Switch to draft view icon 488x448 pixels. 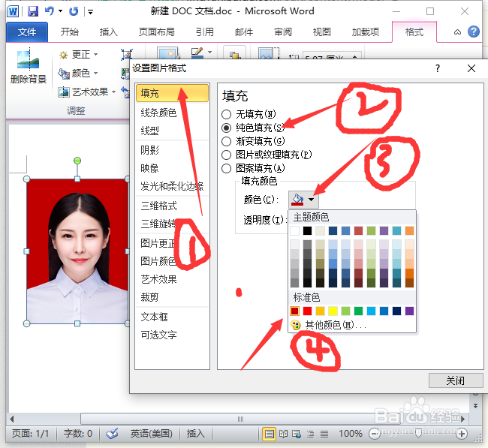point(324,434)
